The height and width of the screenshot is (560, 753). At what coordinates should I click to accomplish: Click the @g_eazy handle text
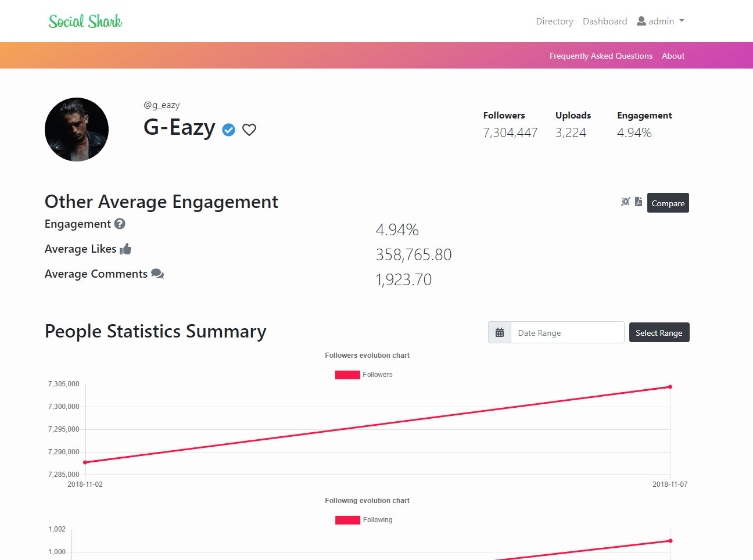(x=162, y=105)
